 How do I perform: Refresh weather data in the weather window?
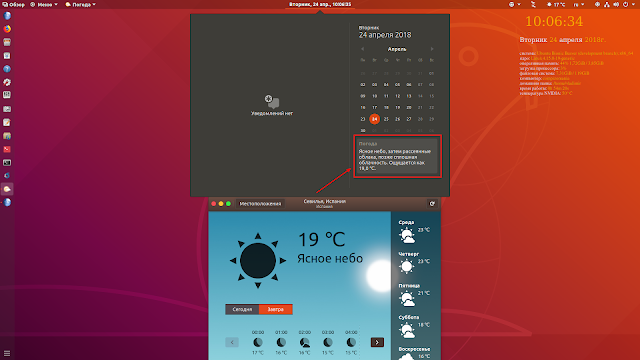click(432, 204)
